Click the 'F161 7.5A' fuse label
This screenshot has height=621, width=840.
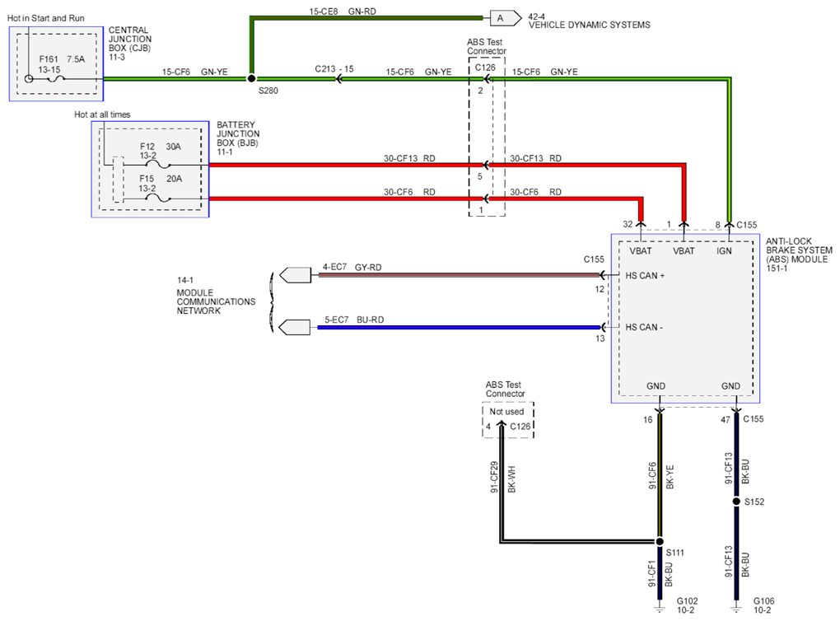click(x=62, y=59)
